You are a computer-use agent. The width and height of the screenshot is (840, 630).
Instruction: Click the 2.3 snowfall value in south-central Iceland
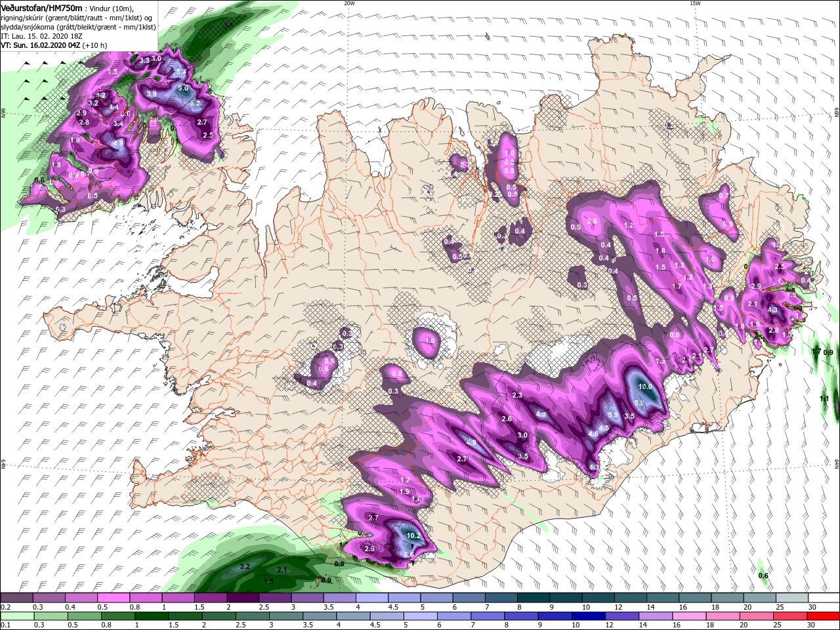(x=517, y=395)
